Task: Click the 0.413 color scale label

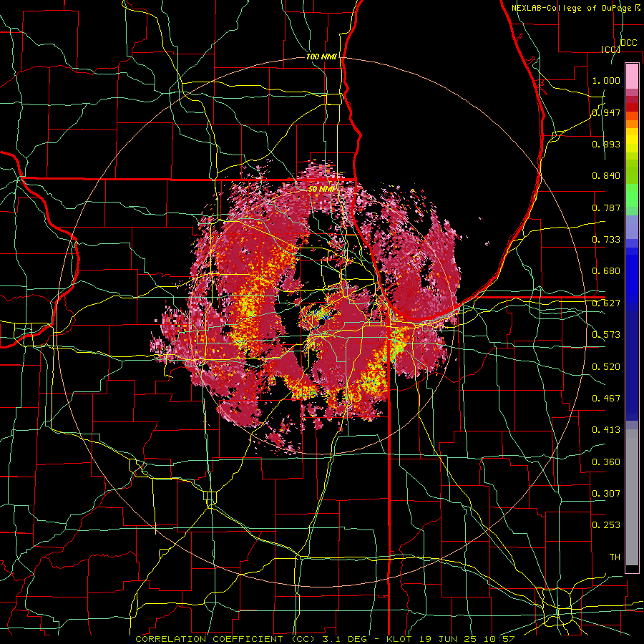Action: pyautogui.click(x=606, y=430)
